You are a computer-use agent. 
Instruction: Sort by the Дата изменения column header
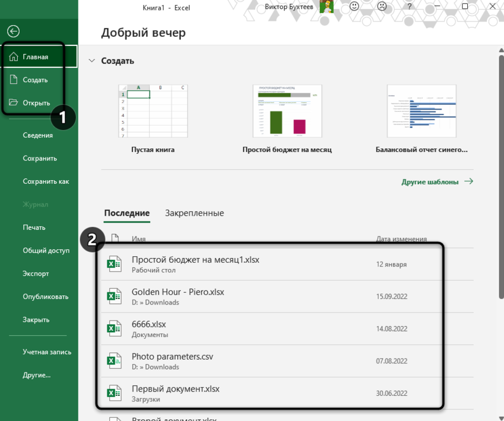click(x=401, y=239)
